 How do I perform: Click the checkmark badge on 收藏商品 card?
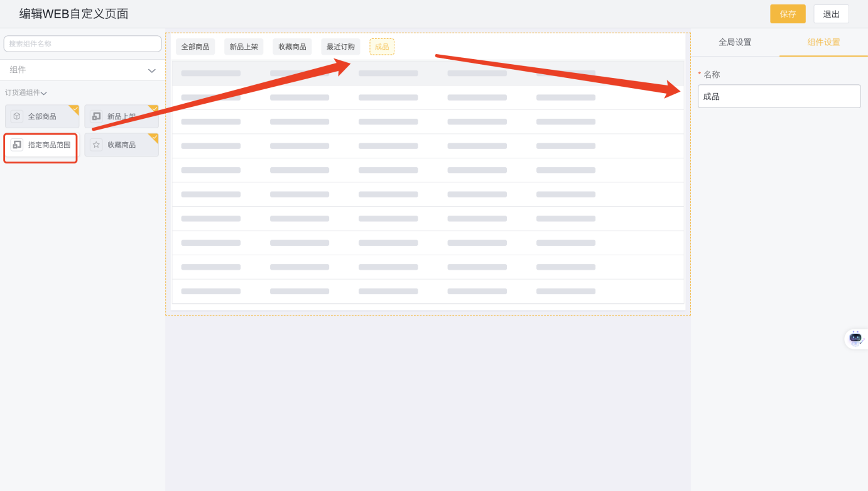[x=154, y=137]
